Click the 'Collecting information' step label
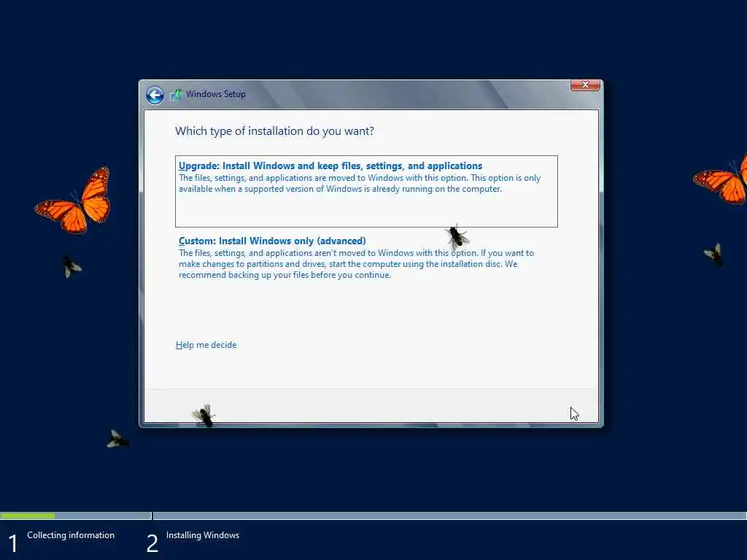Viewport: 747px width, 560px height. (71, 535)
